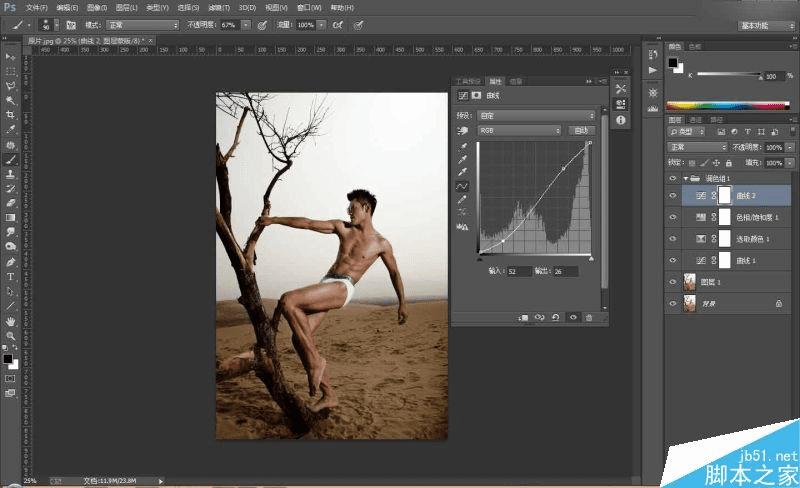The height and width of the screenshot is (488, 800).
Task: Collapse the 调色组 1 layer group
Action: [685, 178]
